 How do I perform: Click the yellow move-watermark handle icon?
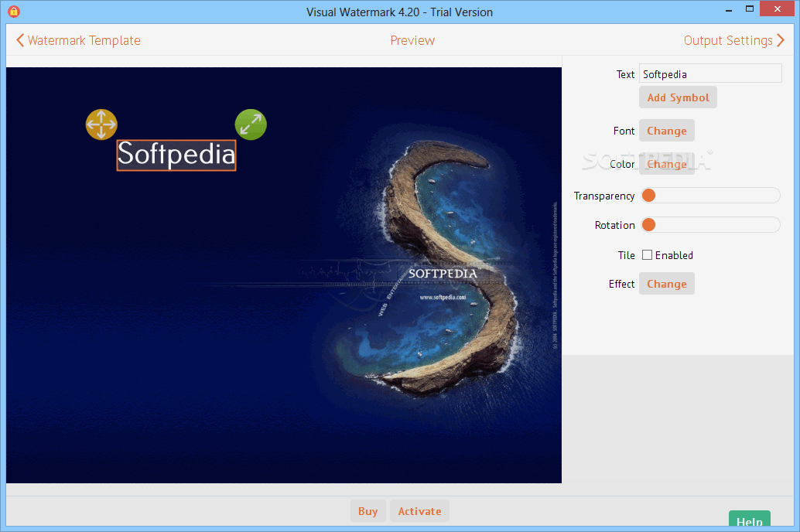pyautogui.click(x=101, y=124)
